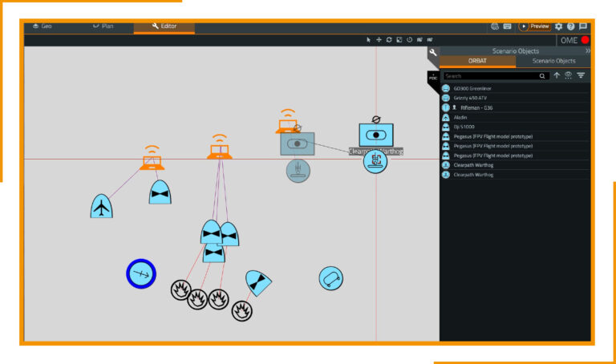The height and width of the screenshot is (364, 616).
Task: Toggle the POC side panel tab
Action: [433, 78]
